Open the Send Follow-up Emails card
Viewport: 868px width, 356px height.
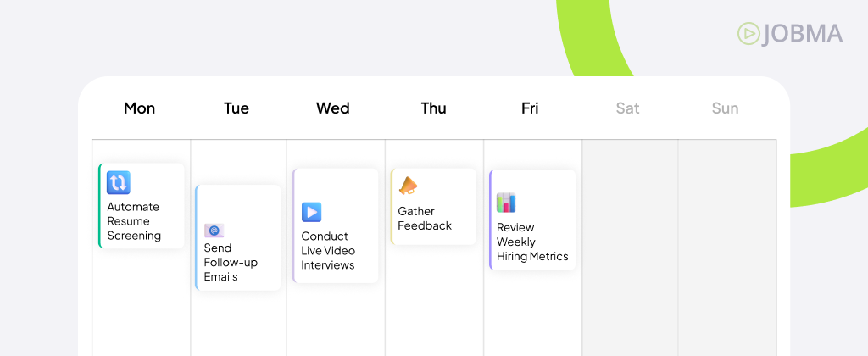pos(238,237)
